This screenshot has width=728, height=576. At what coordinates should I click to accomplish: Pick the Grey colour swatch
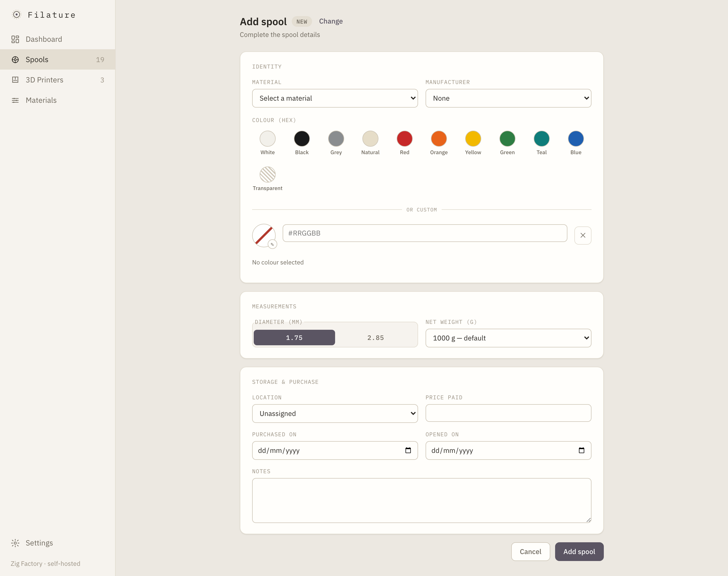point(336,139)
